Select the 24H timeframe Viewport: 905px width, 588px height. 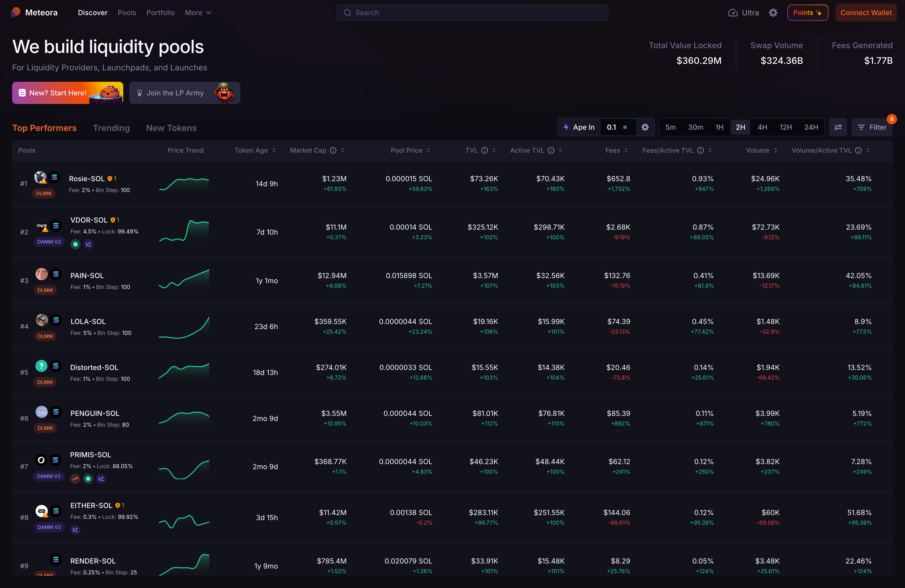811,127
